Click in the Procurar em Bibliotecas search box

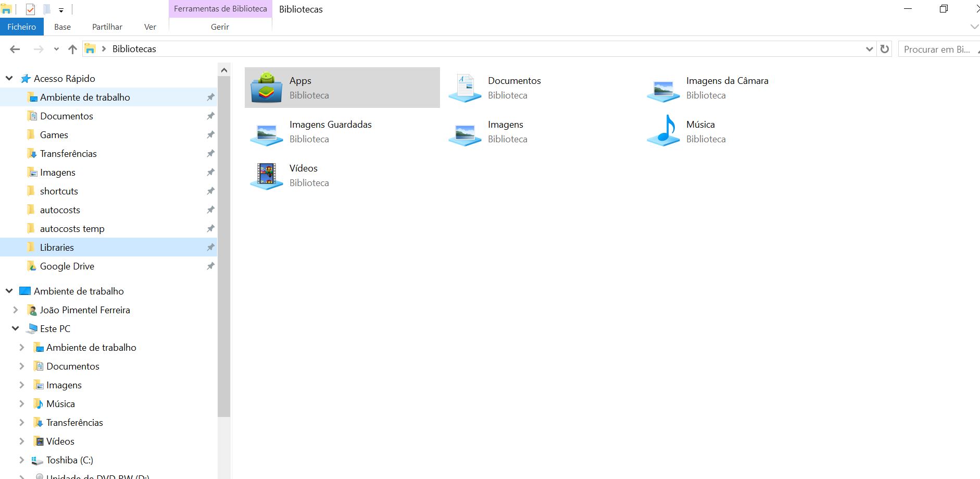pyautogui.click(x=939, y=49)
